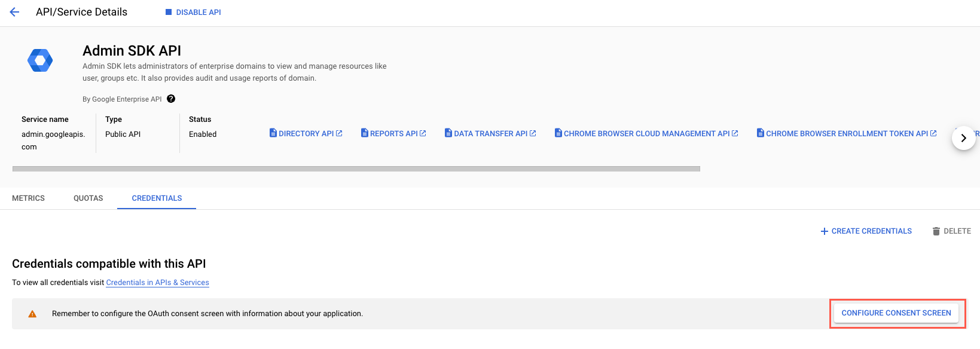Click the back arrow icon
This screenshot has height=349, width=980.
[15, 12]
